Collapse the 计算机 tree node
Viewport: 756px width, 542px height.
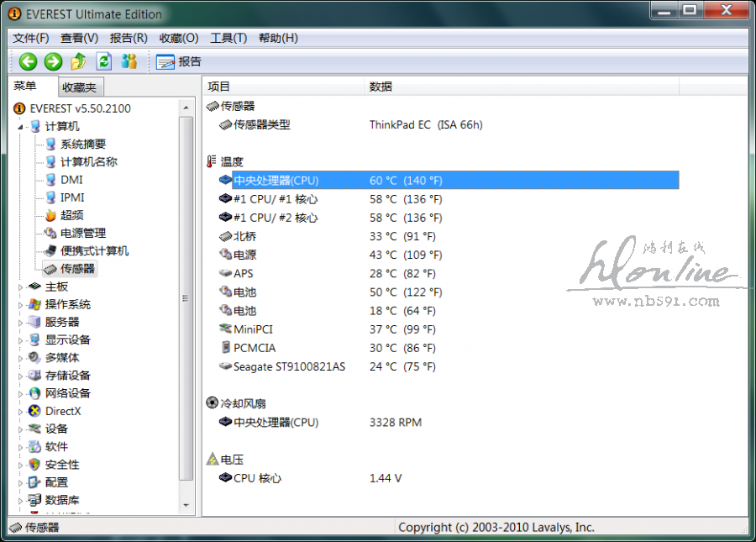[x=20, y=127]
